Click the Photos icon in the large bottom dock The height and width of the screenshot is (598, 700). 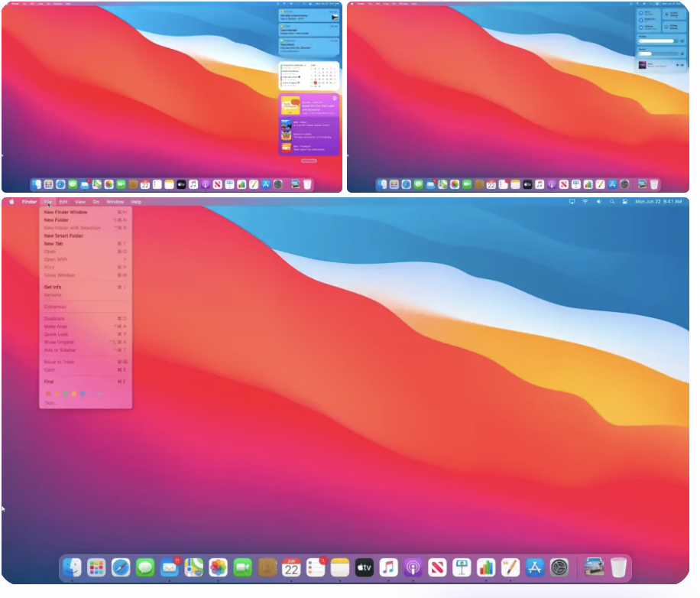219,567
